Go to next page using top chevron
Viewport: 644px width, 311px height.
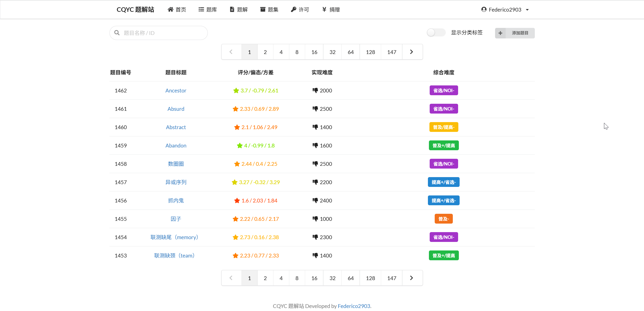coord(412,52)
